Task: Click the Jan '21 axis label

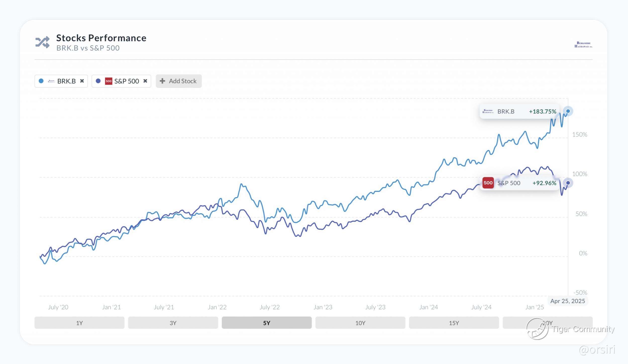Action: (x=112, y=307)
